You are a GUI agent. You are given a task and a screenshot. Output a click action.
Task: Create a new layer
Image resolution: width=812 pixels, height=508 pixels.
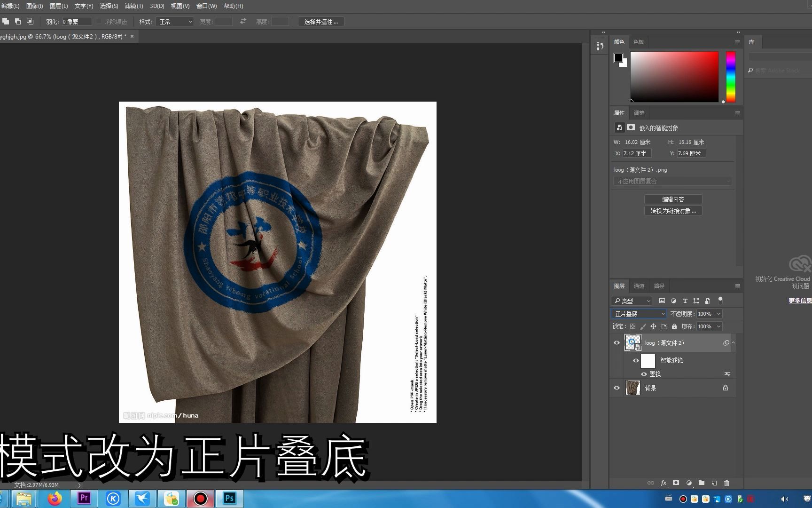(714, 483)
